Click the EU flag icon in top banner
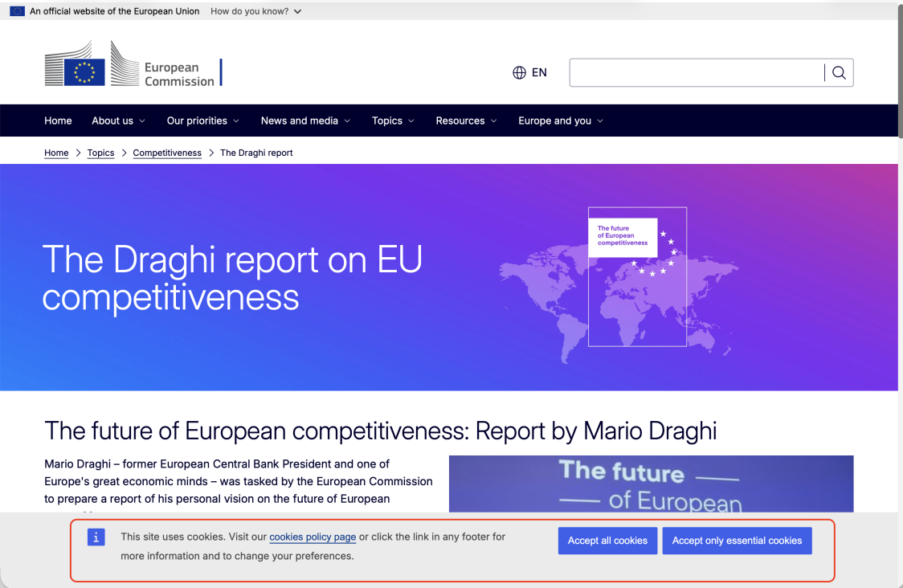 (17, 11)
